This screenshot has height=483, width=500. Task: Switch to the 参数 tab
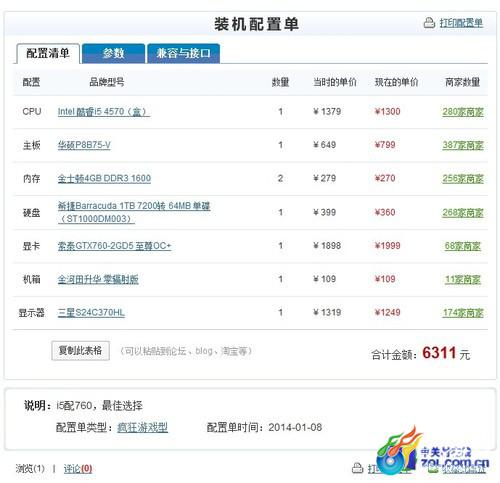pyautogui.click(x=113, y=53)
